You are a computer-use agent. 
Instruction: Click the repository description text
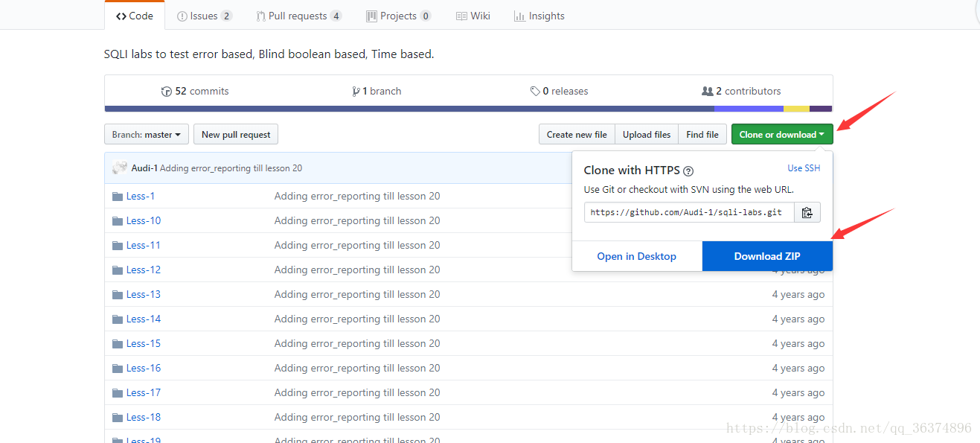(x=269, y=54)
